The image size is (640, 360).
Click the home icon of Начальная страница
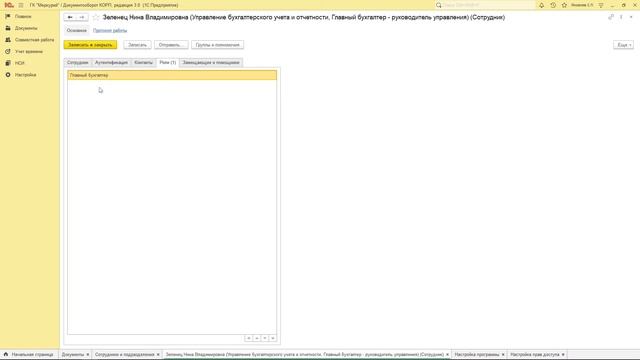6,354
